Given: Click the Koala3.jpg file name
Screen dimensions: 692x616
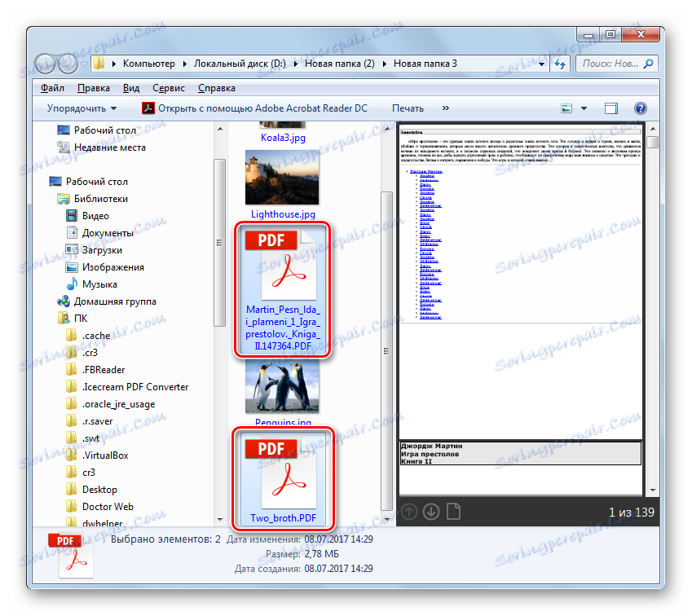Looking at the screenshot, I should 283,138.
